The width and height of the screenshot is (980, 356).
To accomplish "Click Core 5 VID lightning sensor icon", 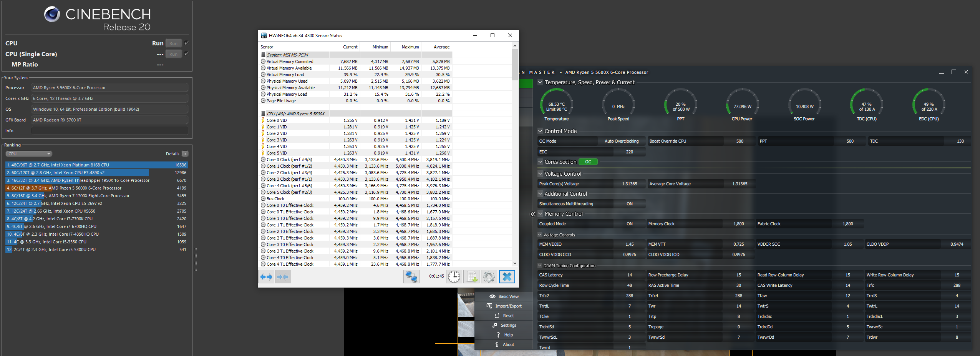I will pos(263,153).
